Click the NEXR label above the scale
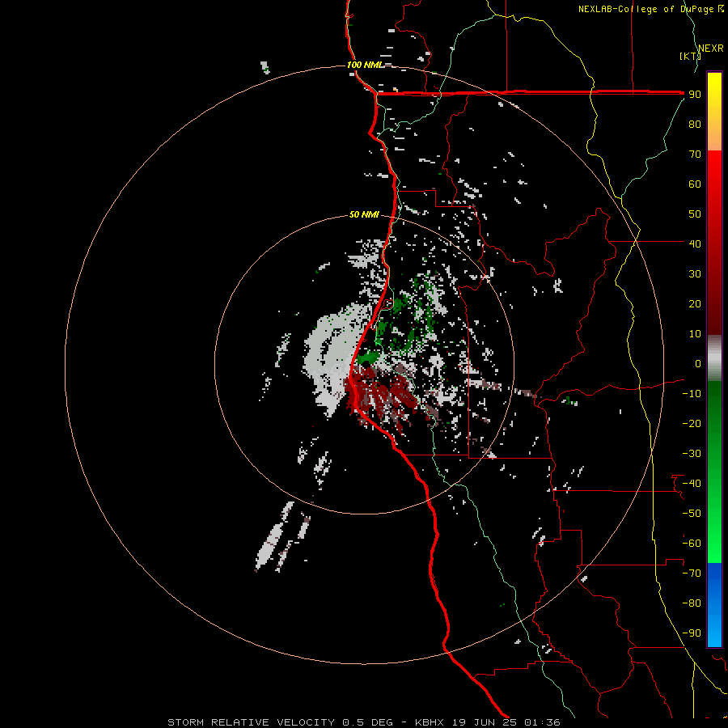This screenshot has width=728, height=728. [x=711, y=49]
